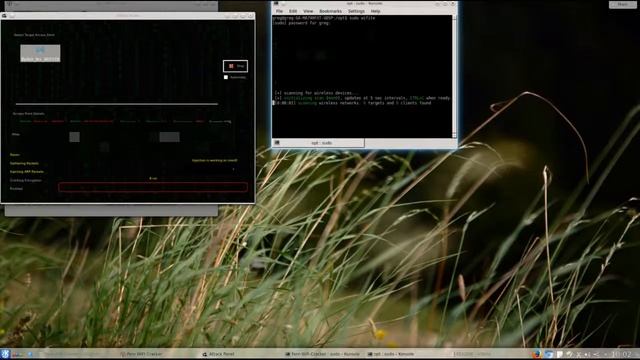Select the highlighted access point thumbnail
Screen dimensions: 640x360
click(x=40, y=53)
